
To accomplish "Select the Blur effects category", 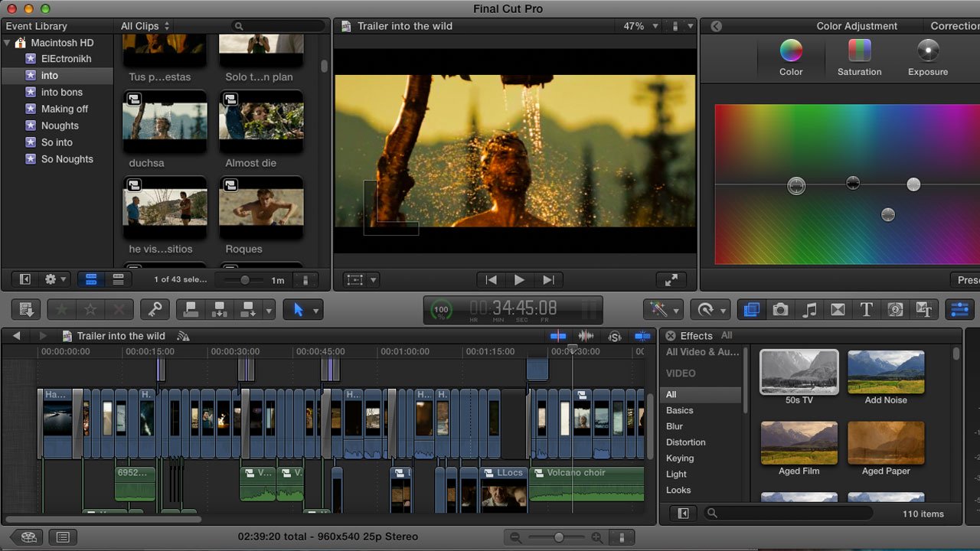I will [x=678, y=426].
